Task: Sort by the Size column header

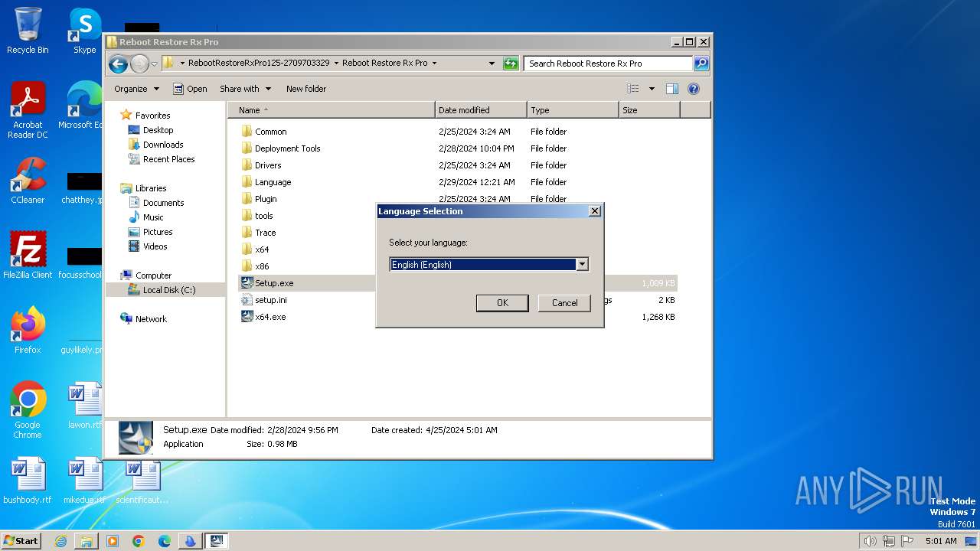Action: 649,110
